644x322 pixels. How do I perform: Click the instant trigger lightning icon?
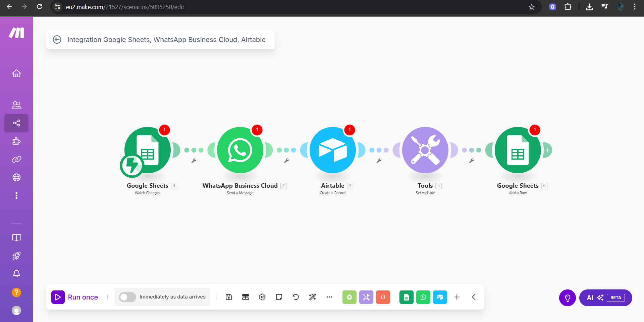pos(132,166)
